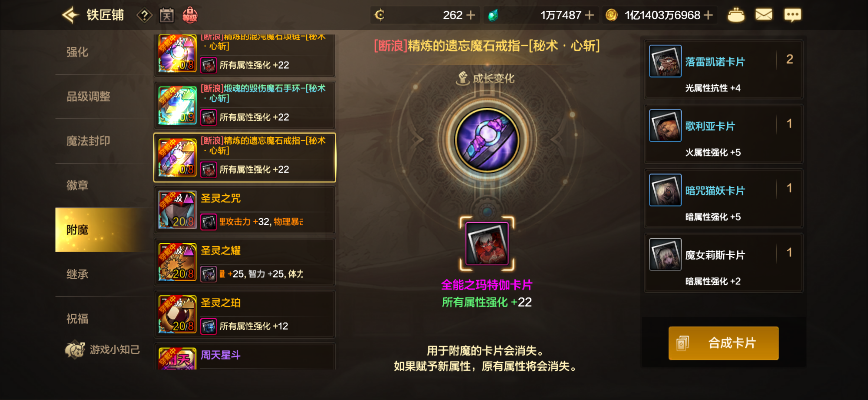This screenshot has height=400, width=868.
Task: Open the mail envelope icon
Action: coord(764,15)
